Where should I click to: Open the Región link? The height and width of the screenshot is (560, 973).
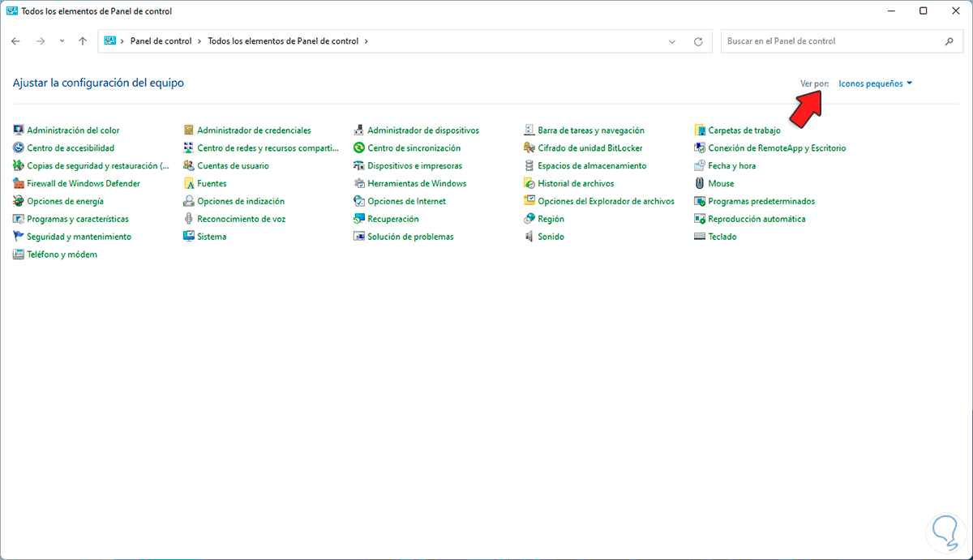pos(551,220)
